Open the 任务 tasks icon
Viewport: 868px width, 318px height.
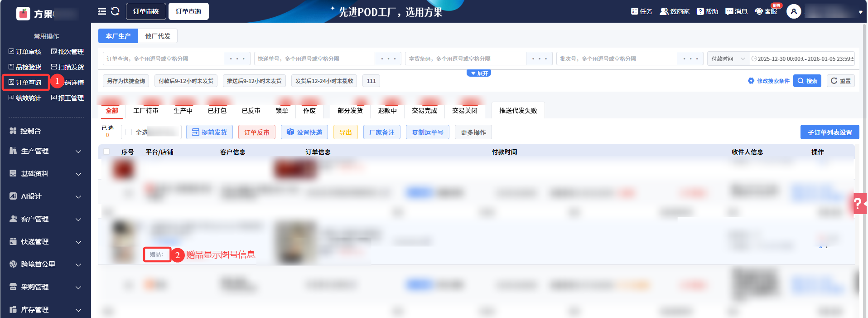pos(641,11)
